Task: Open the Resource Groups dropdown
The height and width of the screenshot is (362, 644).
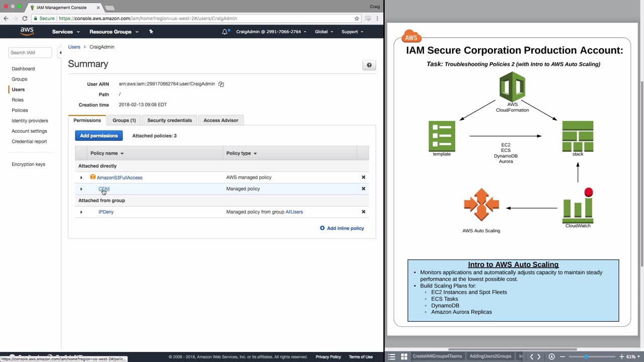Action: point(113,32)
